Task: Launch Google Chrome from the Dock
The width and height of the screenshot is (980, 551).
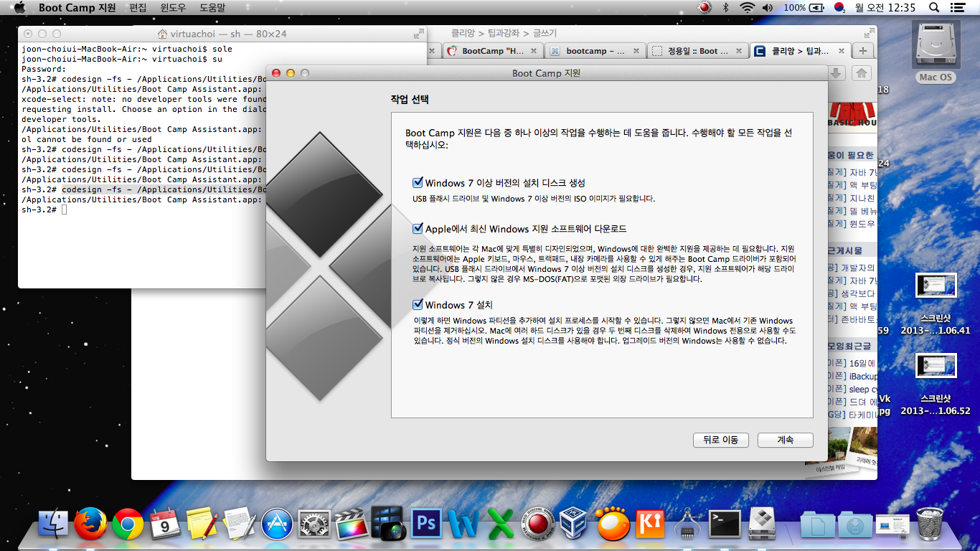Action: pyautogui.click(x=128, y=524)
